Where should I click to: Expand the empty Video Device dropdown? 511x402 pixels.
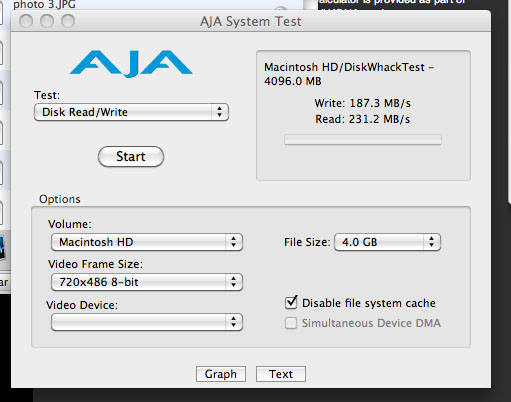pos(147,322)
